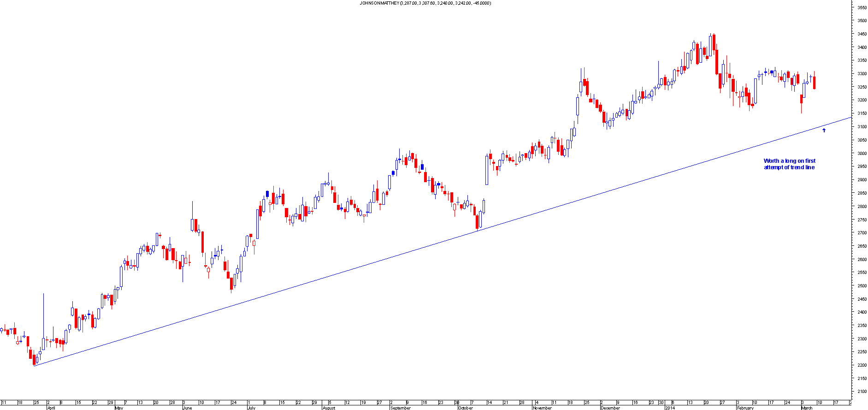Select the October month marker
Viewport: 868px width, 410px height.
click(x=466, y=408)
